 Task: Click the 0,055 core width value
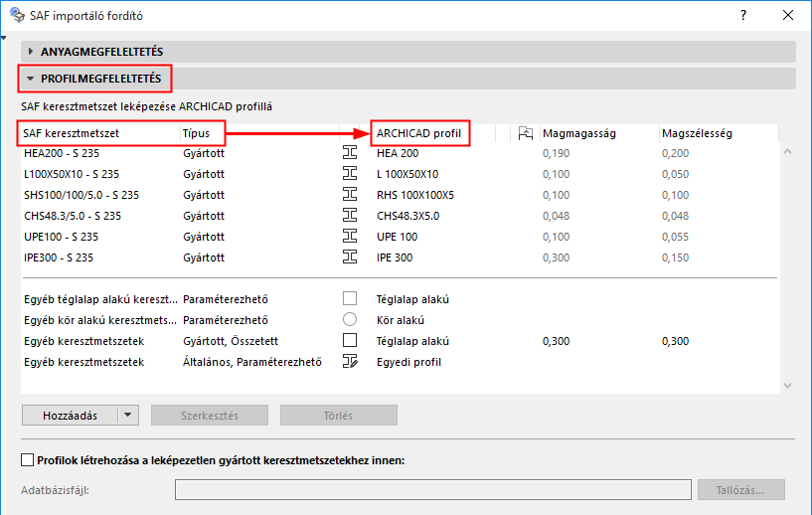point(675,237)
